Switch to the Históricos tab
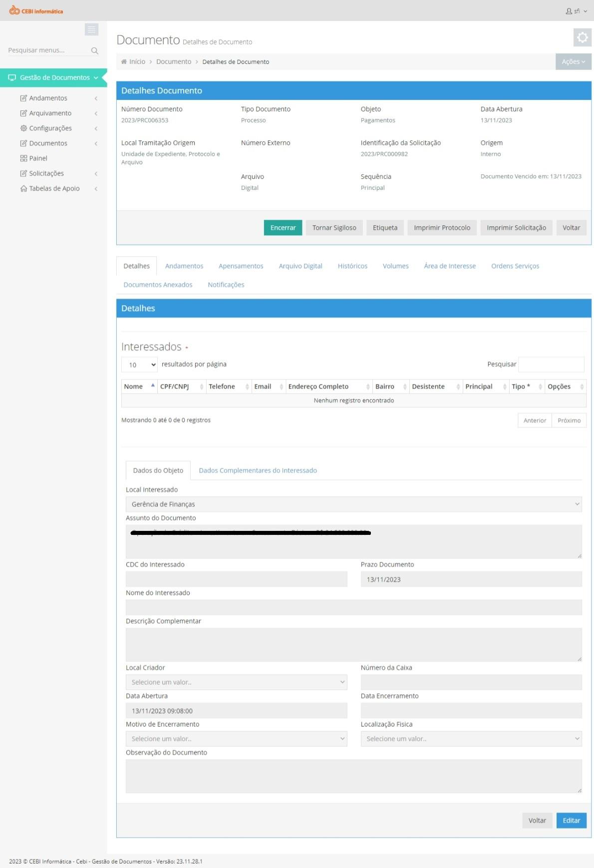Image resolution: width=594 pixels, height=868 pixels. click(x=352, y=266)
